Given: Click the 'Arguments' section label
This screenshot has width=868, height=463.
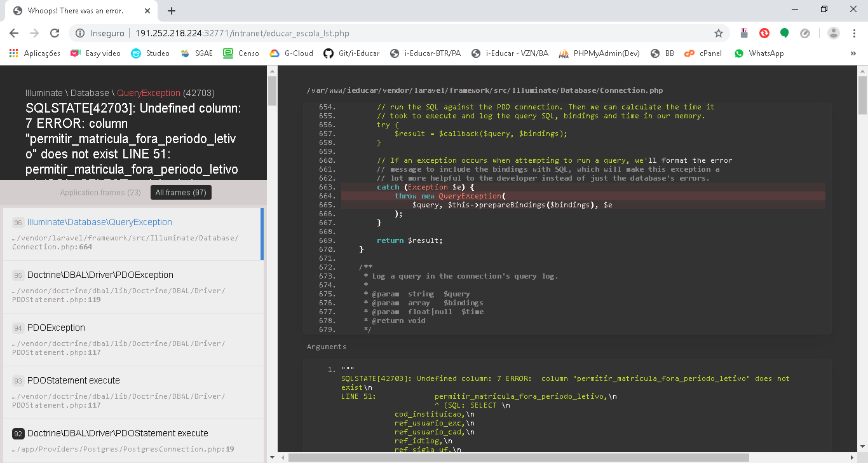Looking at the screenshot, I should [x=327, y=347].
